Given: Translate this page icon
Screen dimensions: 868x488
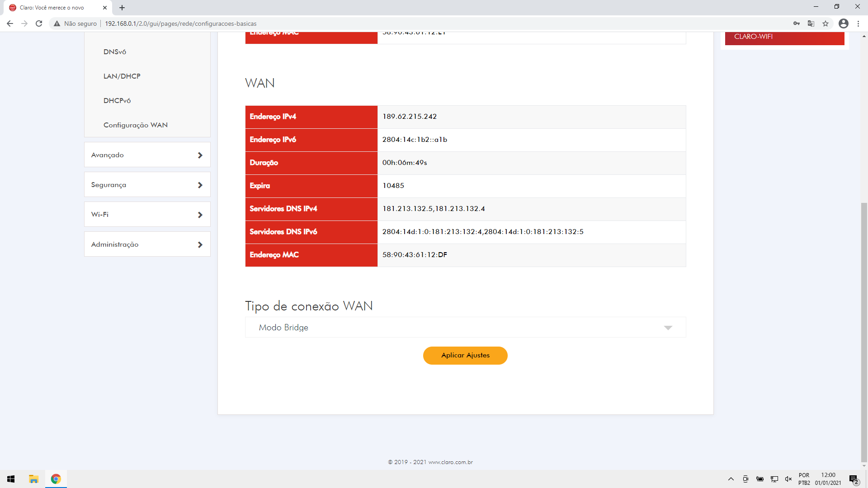Looking at the screenshot, I should pos(811,23).
